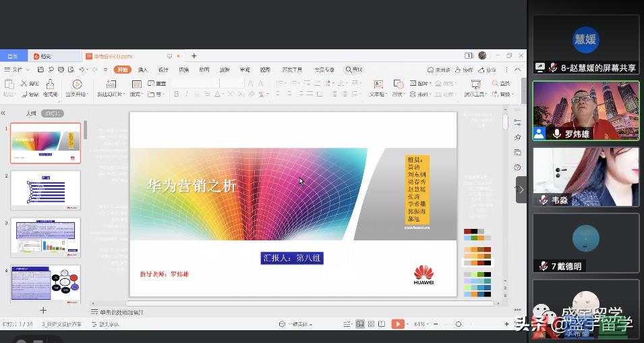Click the Paste clipboard icon

click(x=9, y=84)
